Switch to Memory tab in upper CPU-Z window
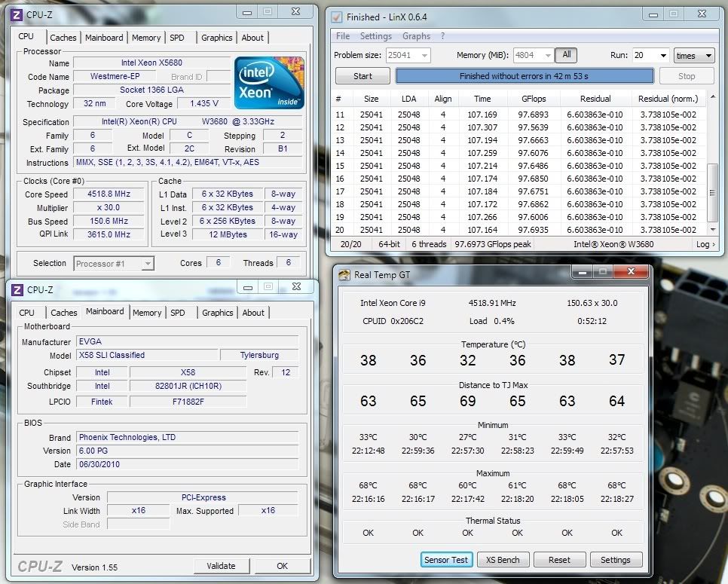 click(x=146, y=38)
